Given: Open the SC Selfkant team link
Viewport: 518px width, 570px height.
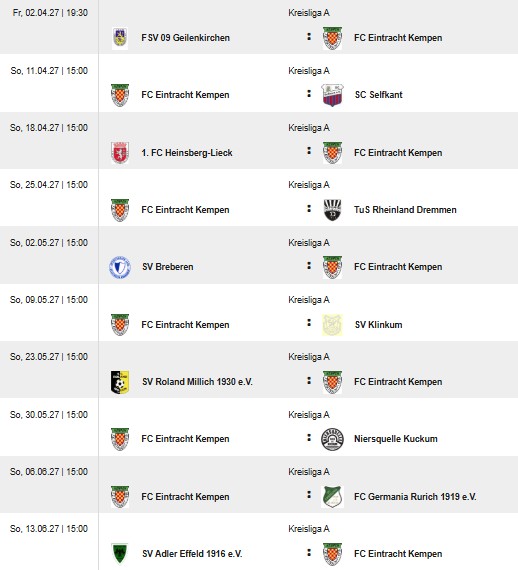Looking at the screenshot, I should pyautogui.click(x=378, y=95).
